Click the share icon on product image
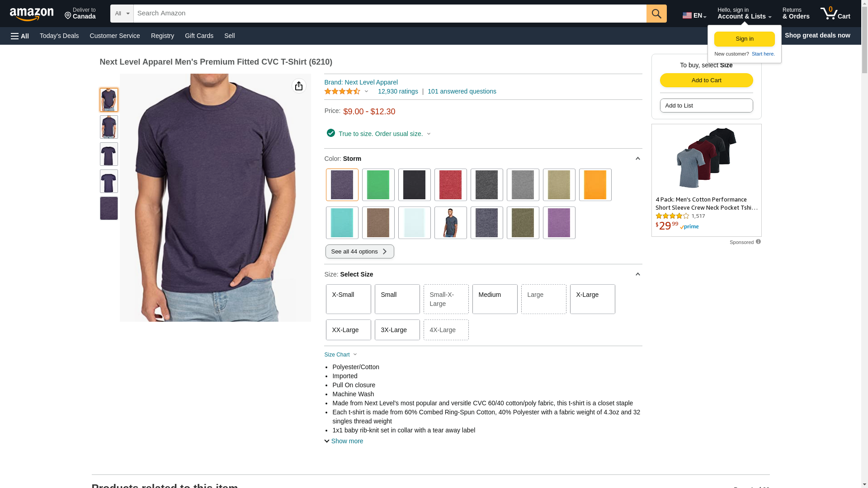 coord(299,86)
